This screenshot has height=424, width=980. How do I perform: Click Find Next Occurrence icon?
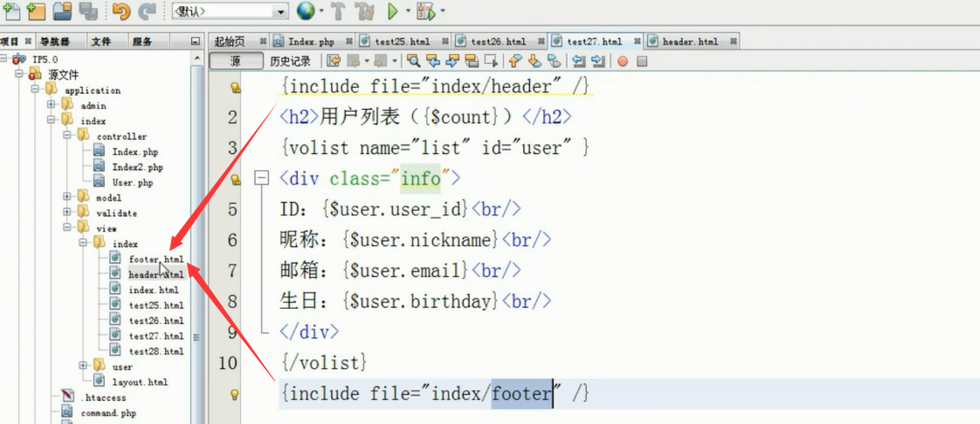point(453,61)
